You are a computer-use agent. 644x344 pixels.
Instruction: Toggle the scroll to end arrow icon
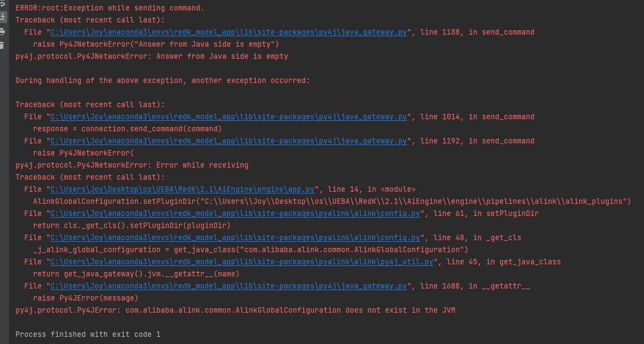(x=2, y=16)
